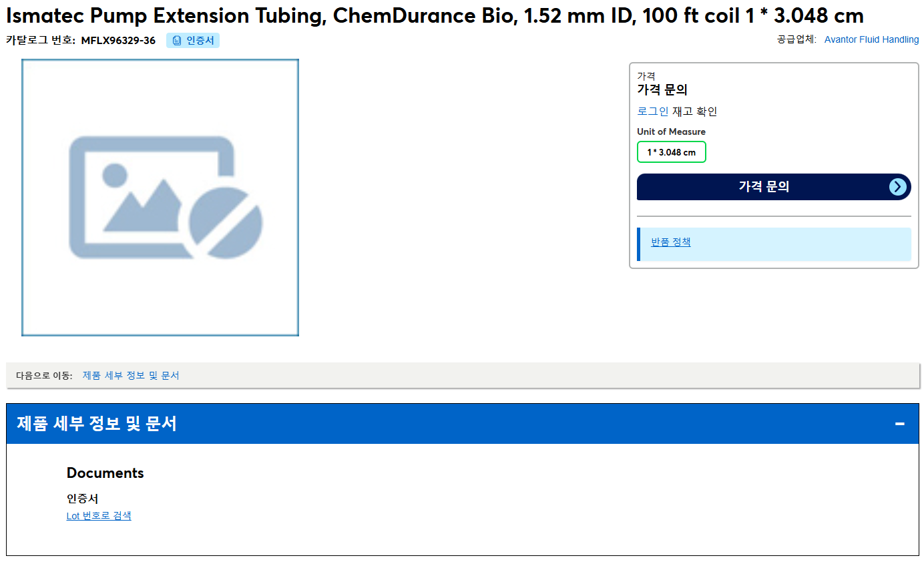924x570 pixels.
Task: Click the Unit of Measure label
Action: coord(671,131)
